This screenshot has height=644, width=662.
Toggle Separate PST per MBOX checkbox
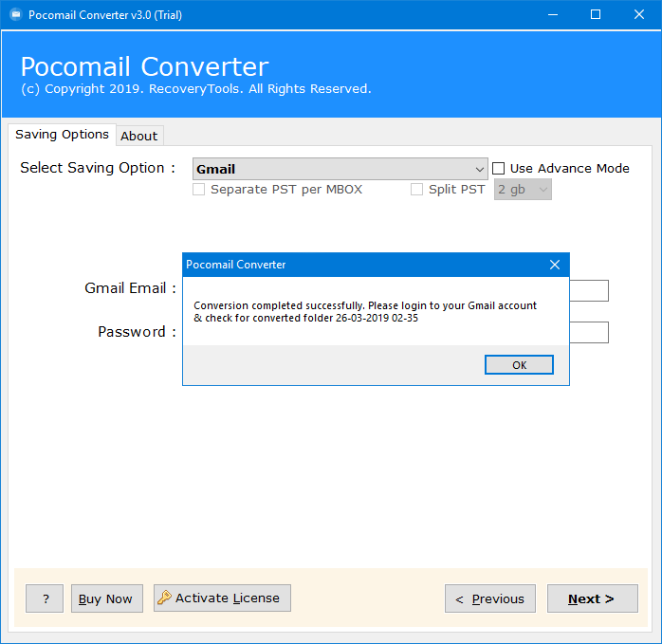pyautogui.click(x=199, y=189)
